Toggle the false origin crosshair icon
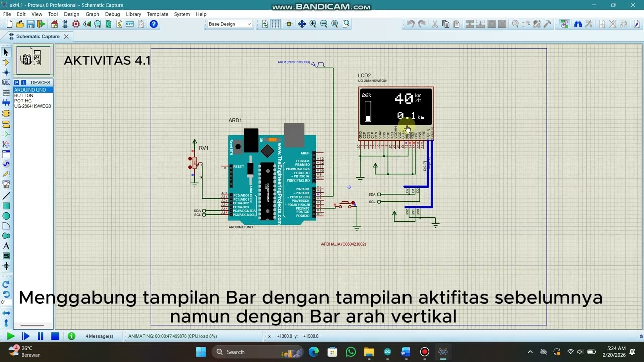644x362 pixels. (x=289, y=24)
